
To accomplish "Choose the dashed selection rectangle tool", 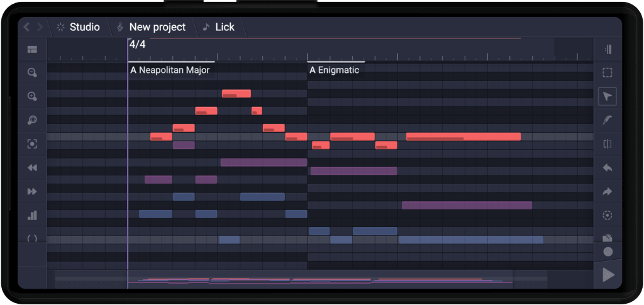I will (608, 73).
